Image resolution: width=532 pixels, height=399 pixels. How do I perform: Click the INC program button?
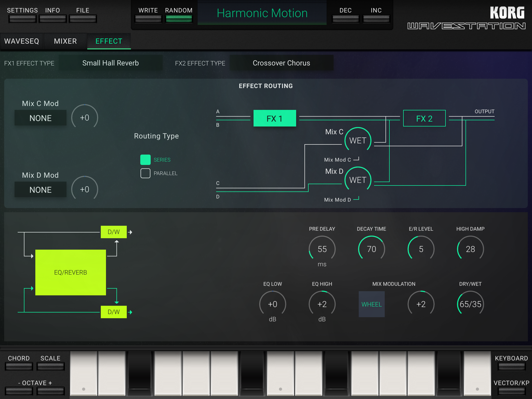[376, 19]
